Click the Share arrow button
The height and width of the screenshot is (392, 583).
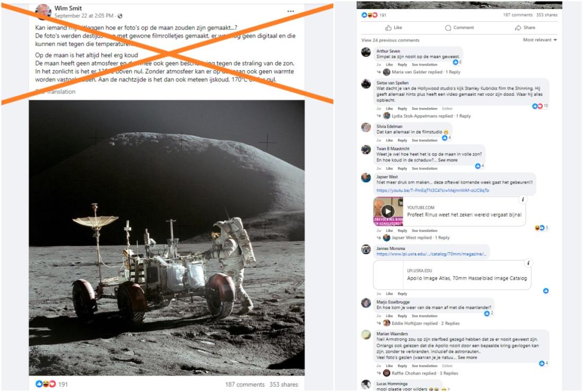coord(525,28)
